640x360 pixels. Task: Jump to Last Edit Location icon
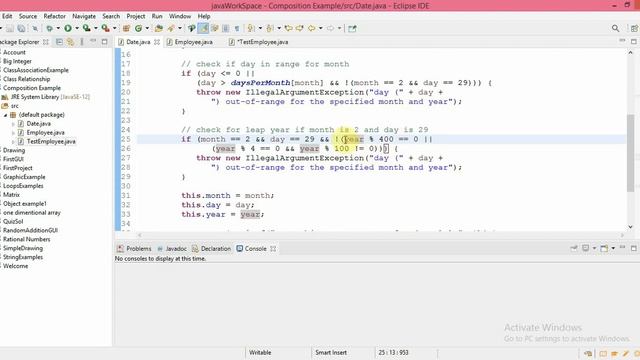pos(289,28)
